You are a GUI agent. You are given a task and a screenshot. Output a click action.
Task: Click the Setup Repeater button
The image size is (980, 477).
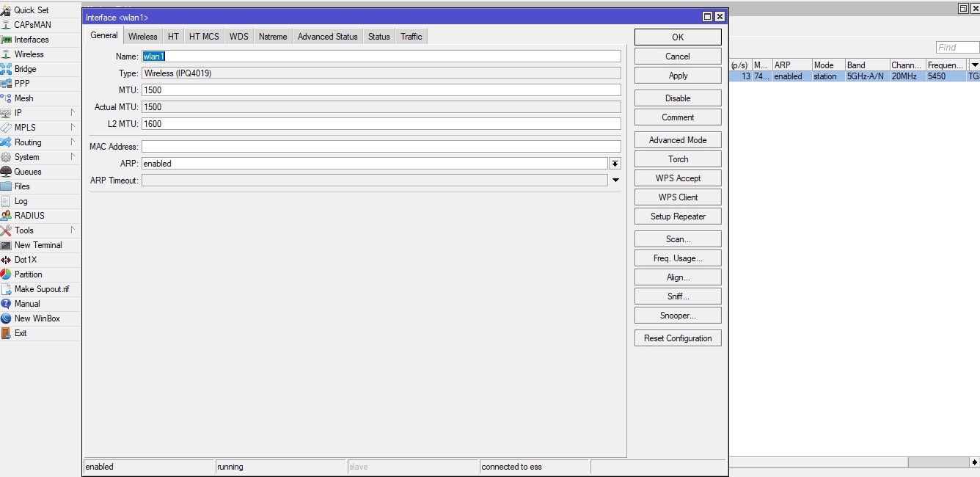677,216
